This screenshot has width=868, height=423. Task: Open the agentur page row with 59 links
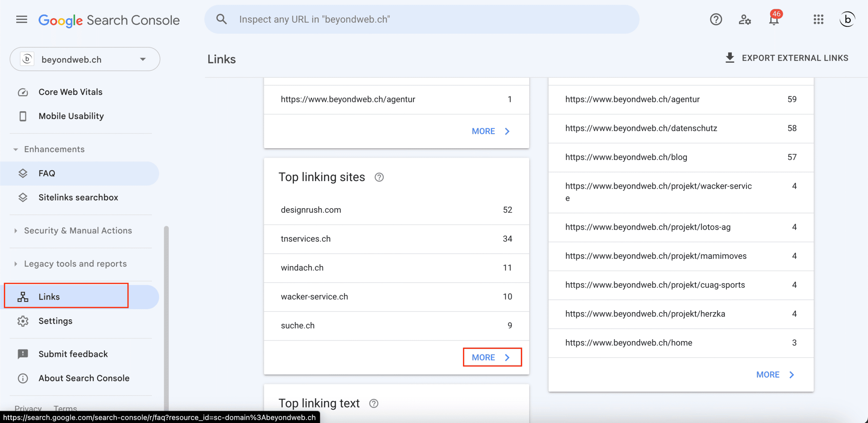[x=681, y=99]
